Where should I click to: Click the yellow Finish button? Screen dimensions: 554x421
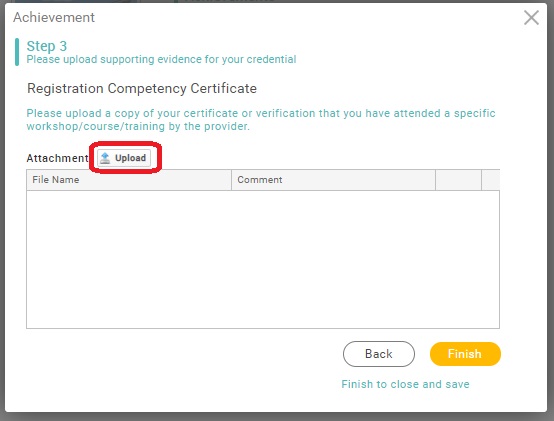(465, 354)
